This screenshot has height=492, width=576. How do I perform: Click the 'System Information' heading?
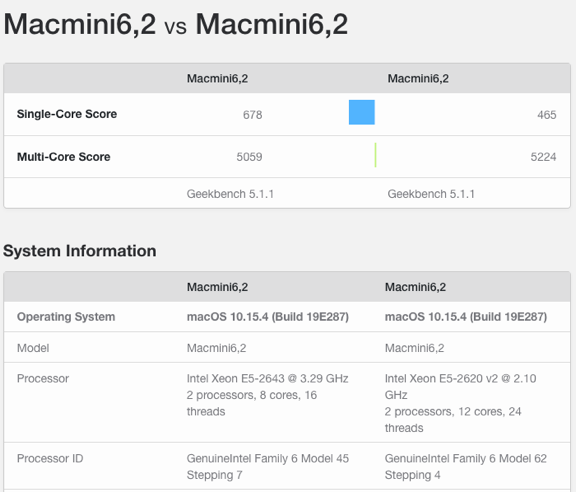(x=80, y=251)
